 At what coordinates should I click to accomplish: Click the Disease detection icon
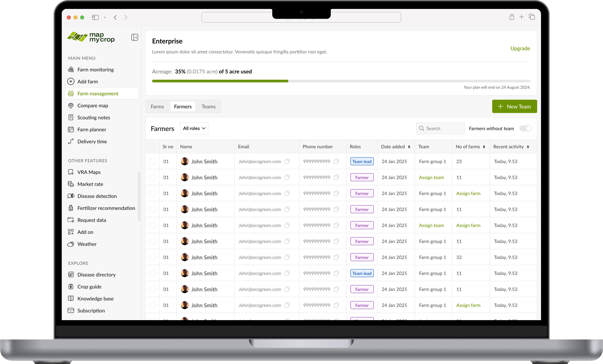71,196
